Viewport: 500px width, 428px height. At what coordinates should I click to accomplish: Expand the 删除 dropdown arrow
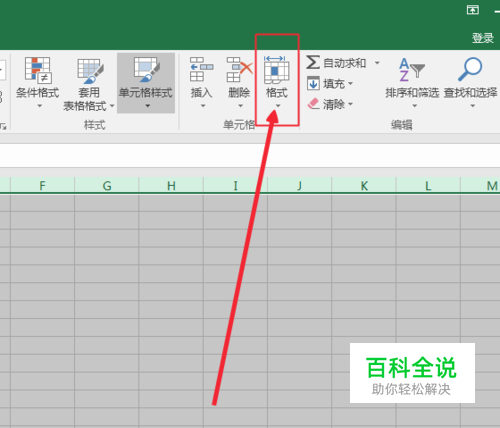240,106
